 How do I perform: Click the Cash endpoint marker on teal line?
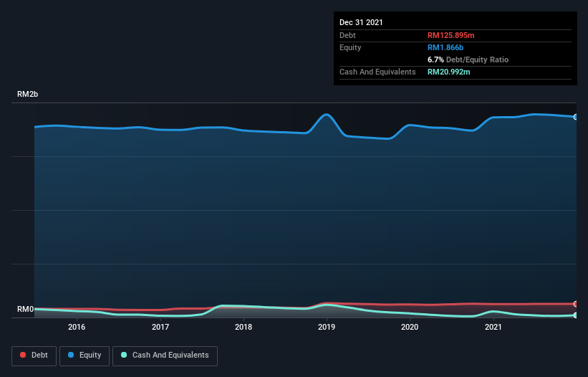(576, 315)
